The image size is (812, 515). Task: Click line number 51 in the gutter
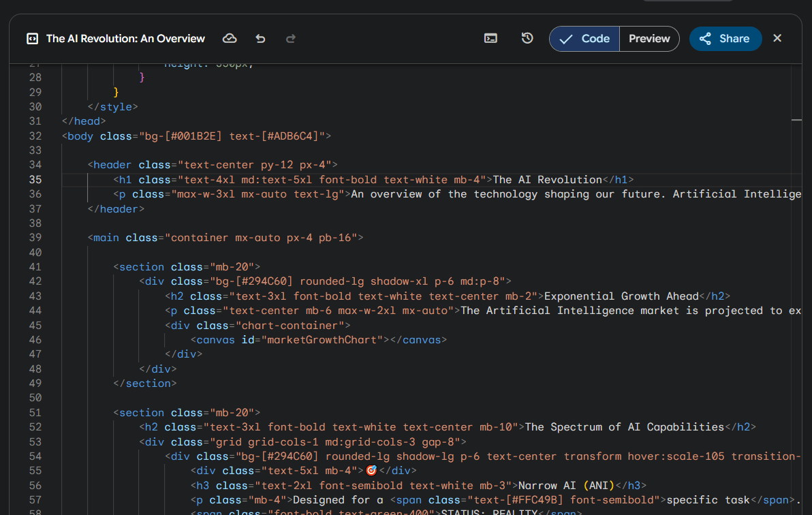(35, 413)
